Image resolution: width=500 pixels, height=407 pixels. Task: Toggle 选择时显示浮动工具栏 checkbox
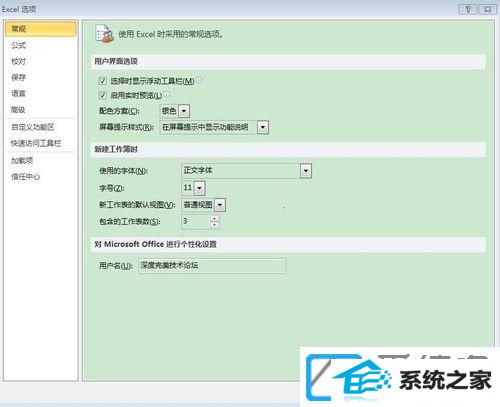tap(103, 81)
